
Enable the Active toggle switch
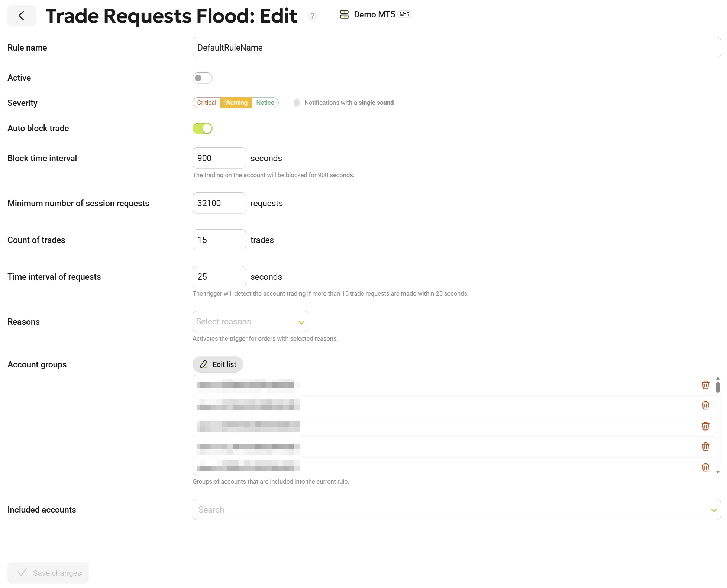pos(202,78)
